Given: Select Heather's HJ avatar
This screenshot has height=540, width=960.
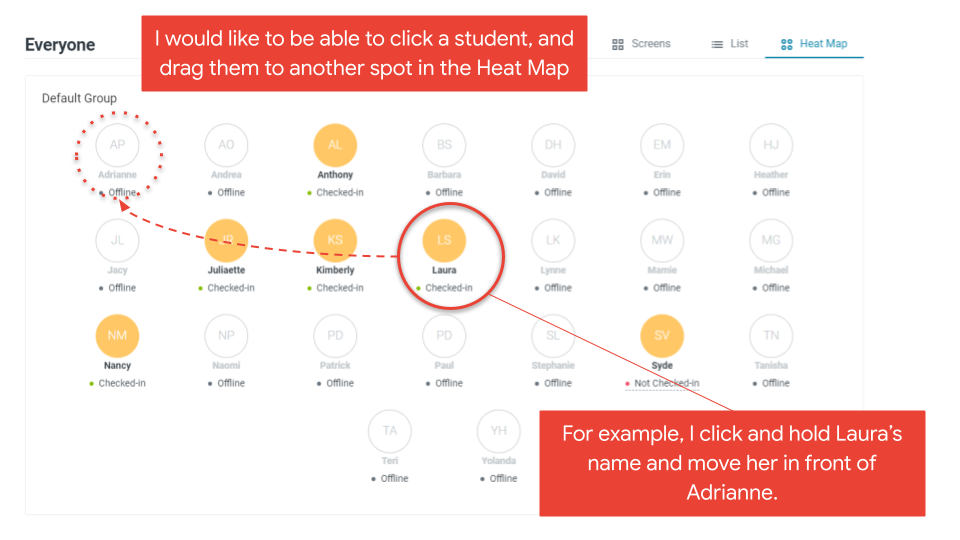Looking at the screenshot, I should [x=771, y=145].
